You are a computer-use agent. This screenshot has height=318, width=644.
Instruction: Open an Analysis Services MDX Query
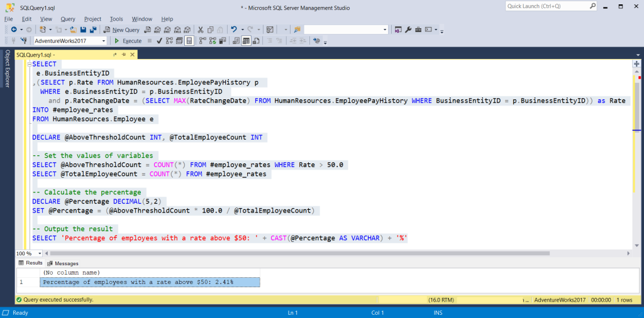point(157,30)
